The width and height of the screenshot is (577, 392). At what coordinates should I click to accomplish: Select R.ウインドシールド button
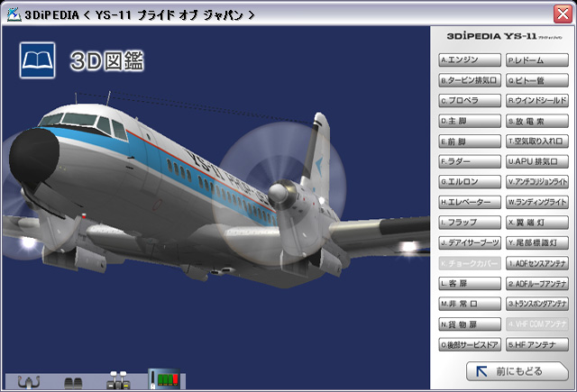pyautogui.click(x=537, y=100)
